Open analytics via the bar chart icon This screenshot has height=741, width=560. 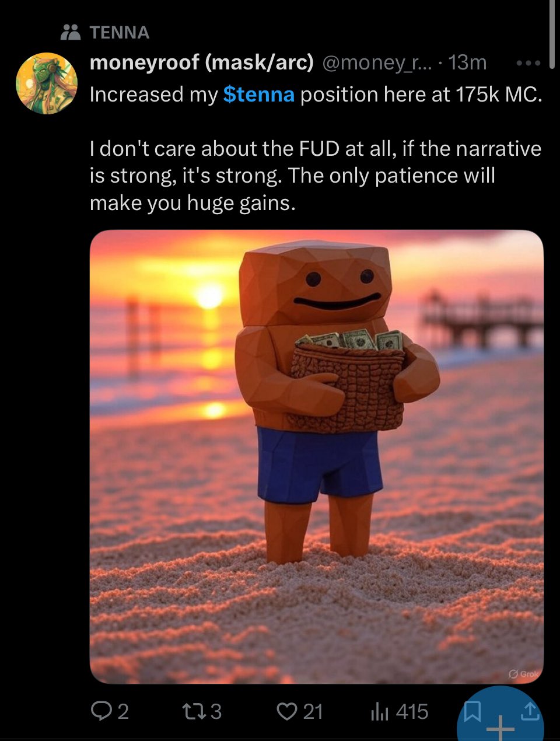tap(379, 711)
